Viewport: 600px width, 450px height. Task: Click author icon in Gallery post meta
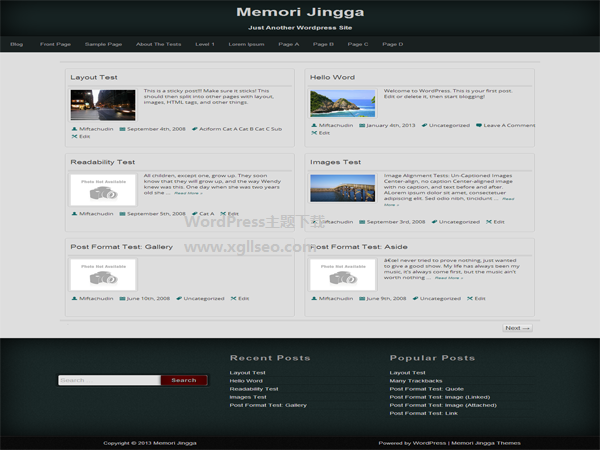74,298
